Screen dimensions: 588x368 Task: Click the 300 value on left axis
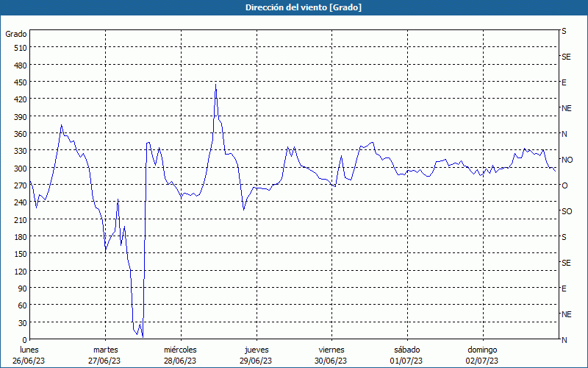coord(21,169)
